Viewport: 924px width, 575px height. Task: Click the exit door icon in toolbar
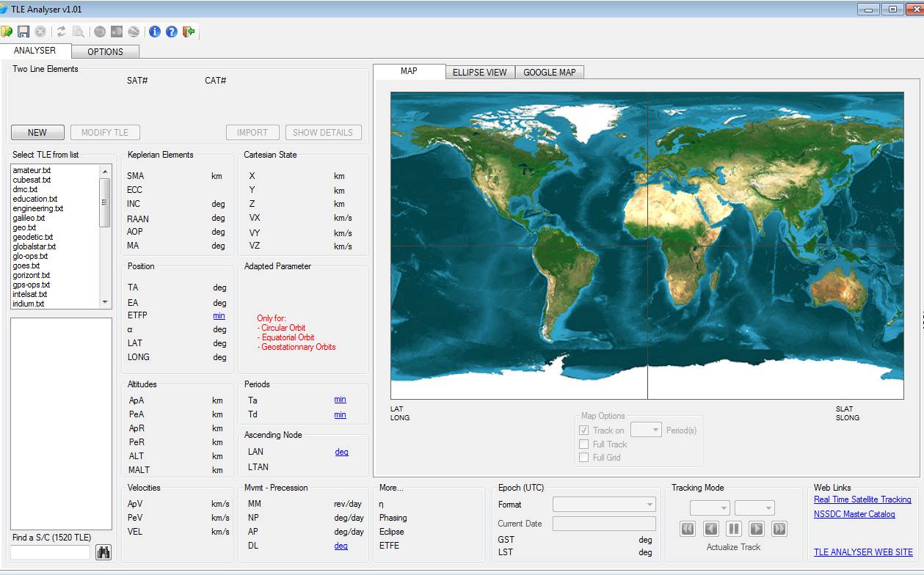[x=189, y=32]
